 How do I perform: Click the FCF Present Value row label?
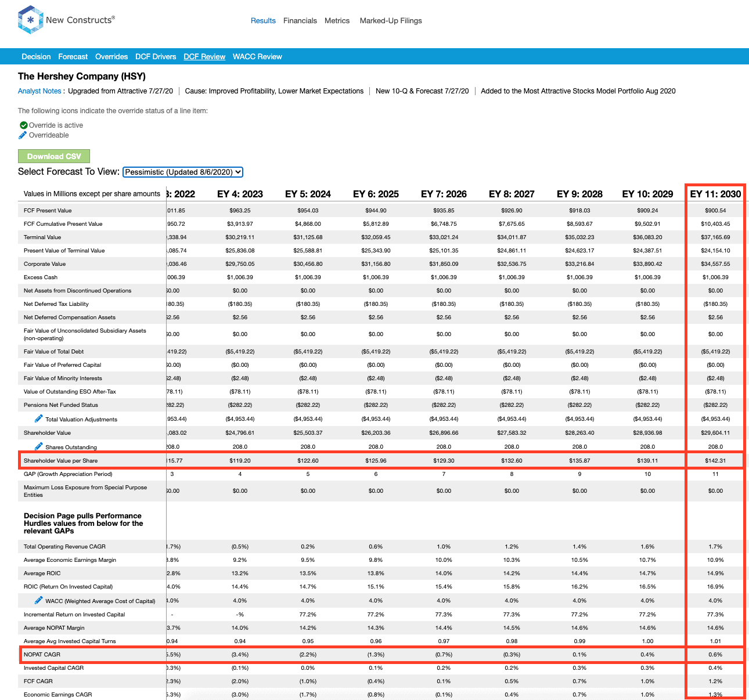click(x=48, y=210)
